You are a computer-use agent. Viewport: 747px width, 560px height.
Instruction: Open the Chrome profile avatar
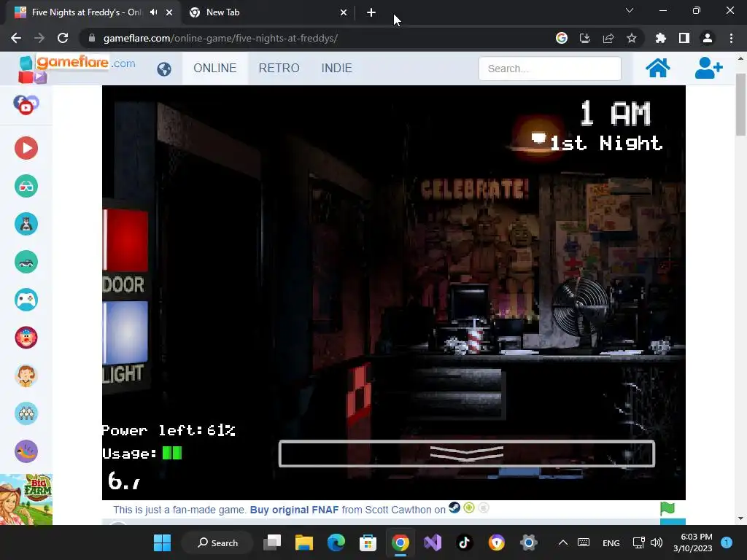pos(708,38)
